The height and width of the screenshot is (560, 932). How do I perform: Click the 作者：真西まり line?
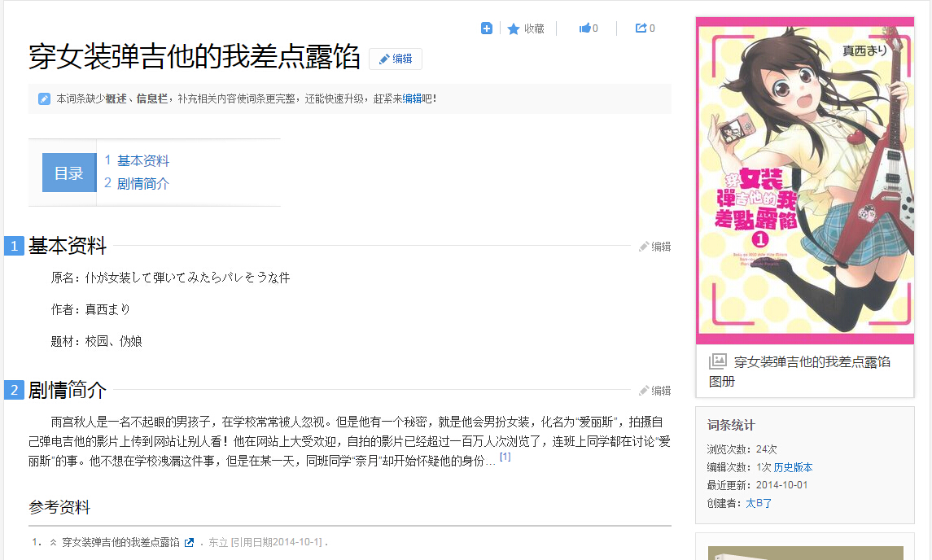(x=90, y=309)
